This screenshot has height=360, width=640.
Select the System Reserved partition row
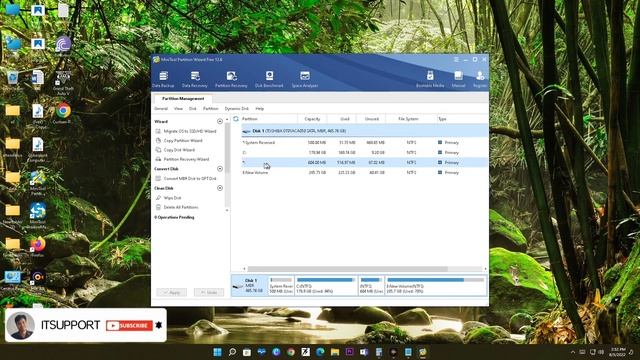click(364, 142)
